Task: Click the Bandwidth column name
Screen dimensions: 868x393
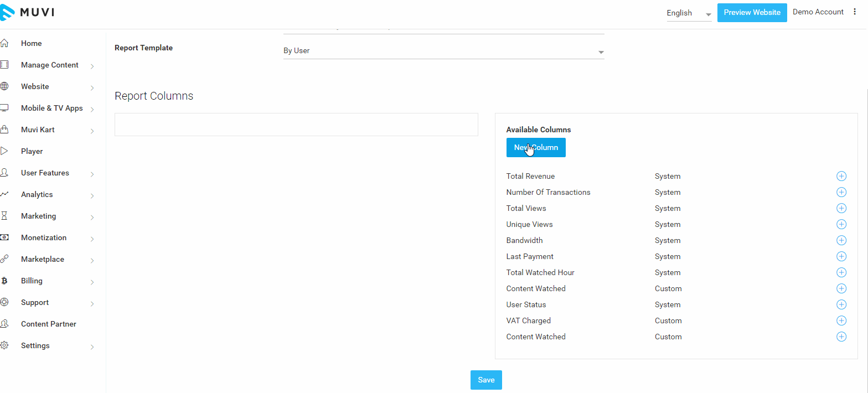Action: (x=524, y=240)
